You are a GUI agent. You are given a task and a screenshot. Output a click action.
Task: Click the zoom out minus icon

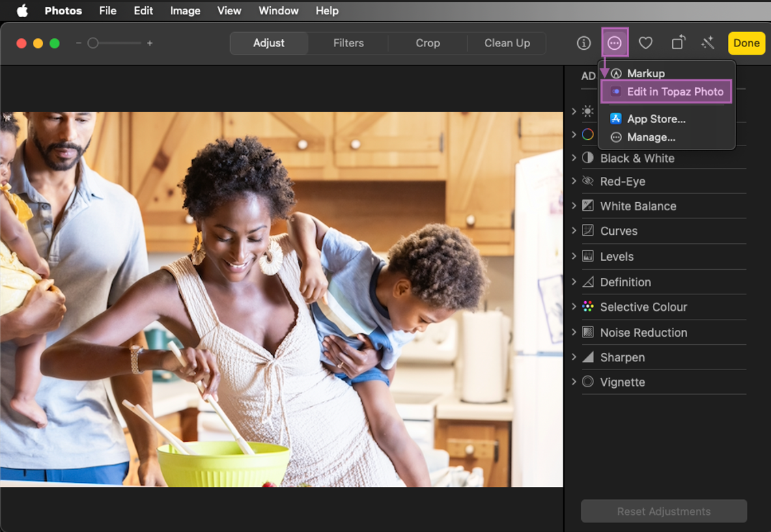pyautogui.click(x=79, y=43)
